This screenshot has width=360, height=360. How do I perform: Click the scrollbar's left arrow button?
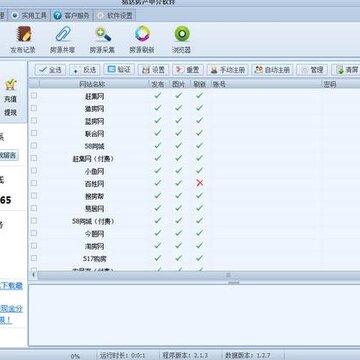tap(33, 275)
